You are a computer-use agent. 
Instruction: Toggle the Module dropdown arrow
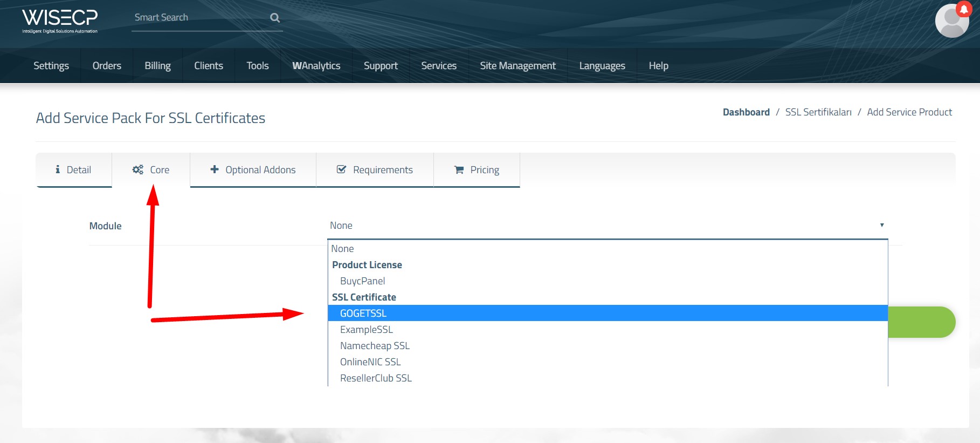click(x=882, y=225)
